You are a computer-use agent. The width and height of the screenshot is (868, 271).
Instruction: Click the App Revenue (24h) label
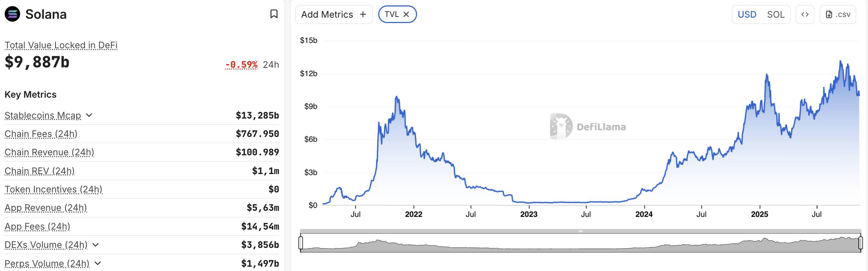(46, 208)
